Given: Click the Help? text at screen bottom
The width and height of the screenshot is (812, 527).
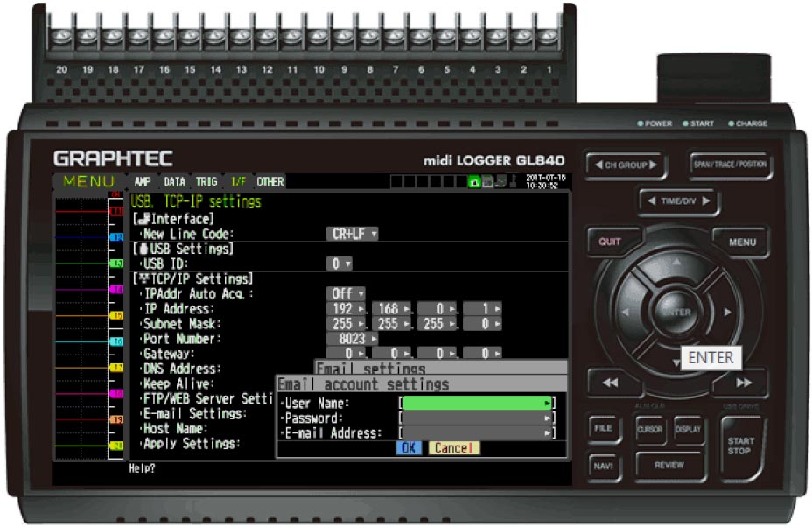Looking at the screenshot, I should click(x=143, y=468).
